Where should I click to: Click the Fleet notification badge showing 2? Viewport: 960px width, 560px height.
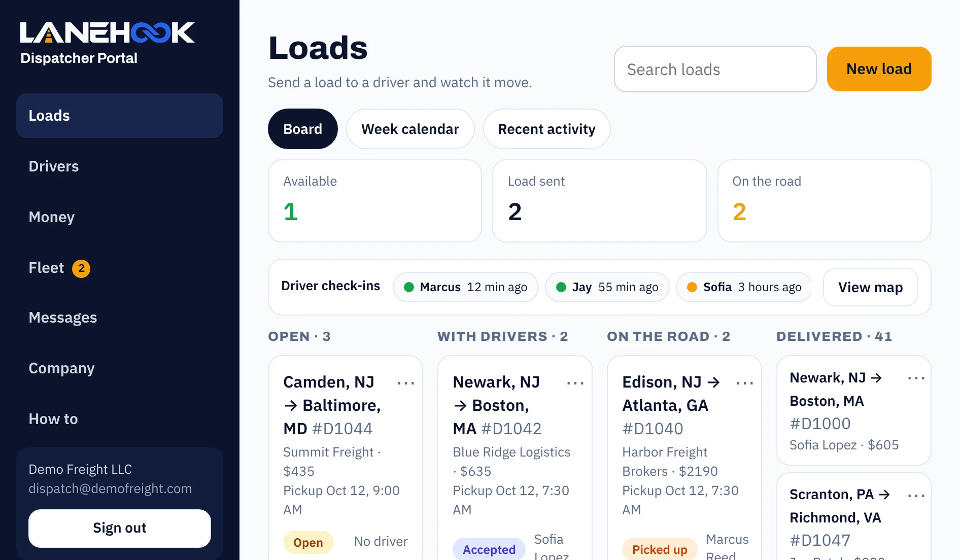81,268
